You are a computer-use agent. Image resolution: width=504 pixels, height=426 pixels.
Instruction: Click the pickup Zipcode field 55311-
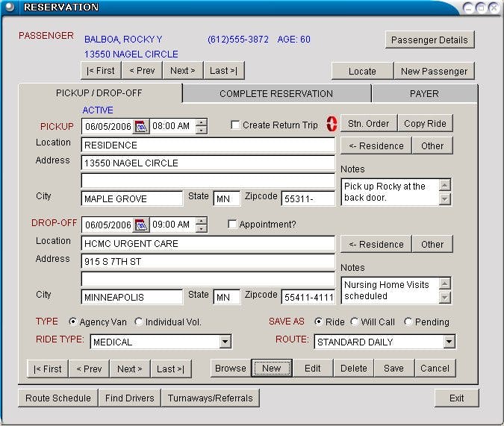tap(308, 198)
